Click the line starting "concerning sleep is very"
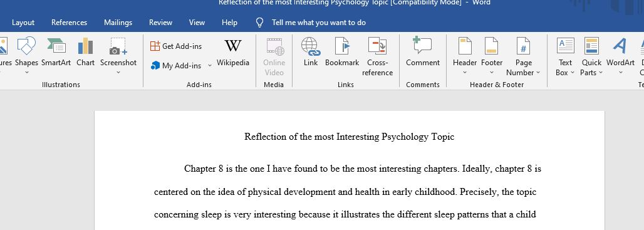 pos(345,214)
